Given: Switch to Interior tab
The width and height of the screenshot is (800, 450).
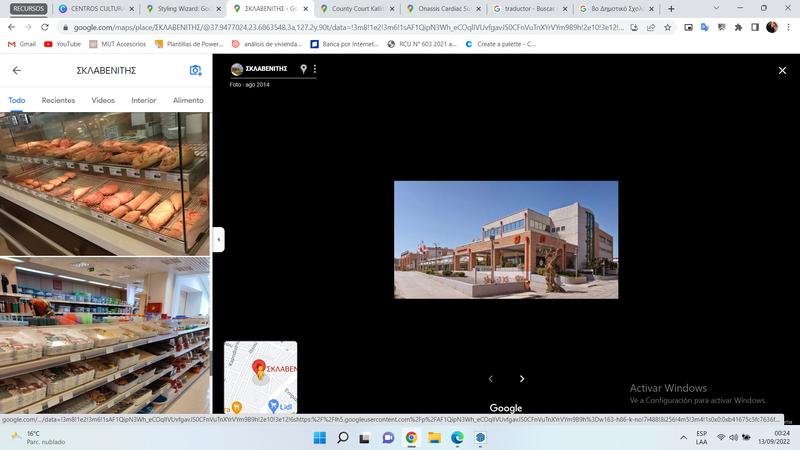Looking at the screenshot, I should 144,100.
